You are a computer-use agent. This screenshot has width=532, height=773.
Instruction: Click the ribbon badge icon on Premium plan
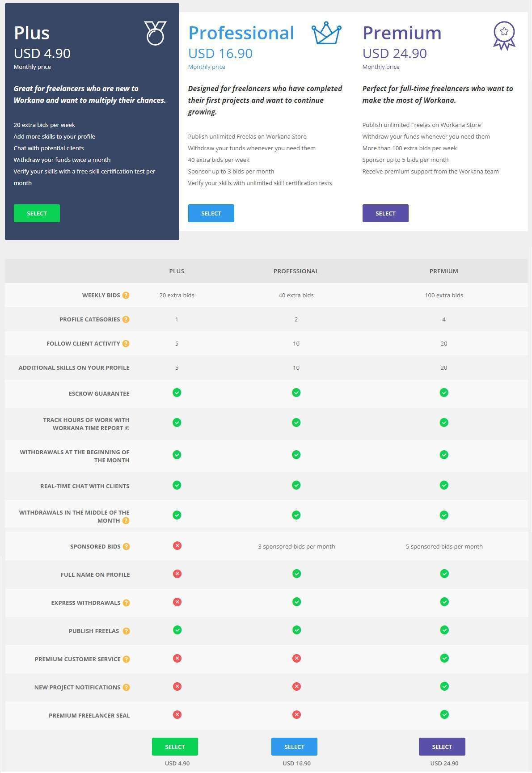point(504,35)
